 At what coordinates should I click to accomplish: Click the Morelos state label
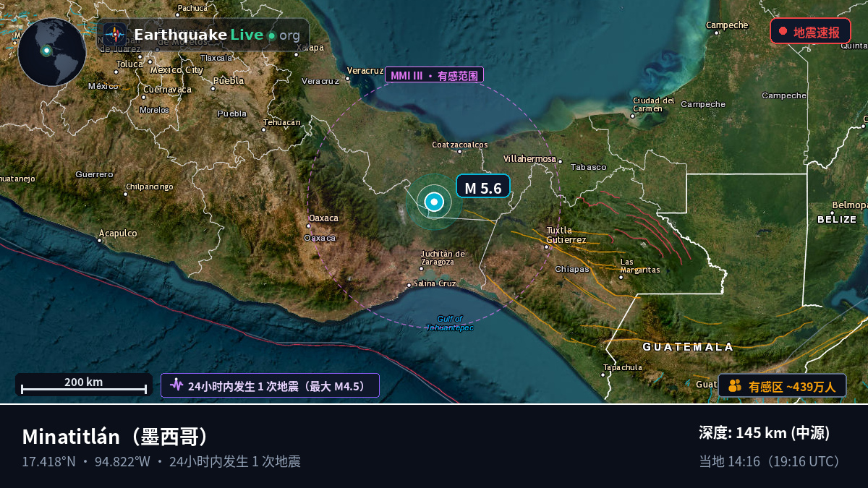[x=154, y=110]
